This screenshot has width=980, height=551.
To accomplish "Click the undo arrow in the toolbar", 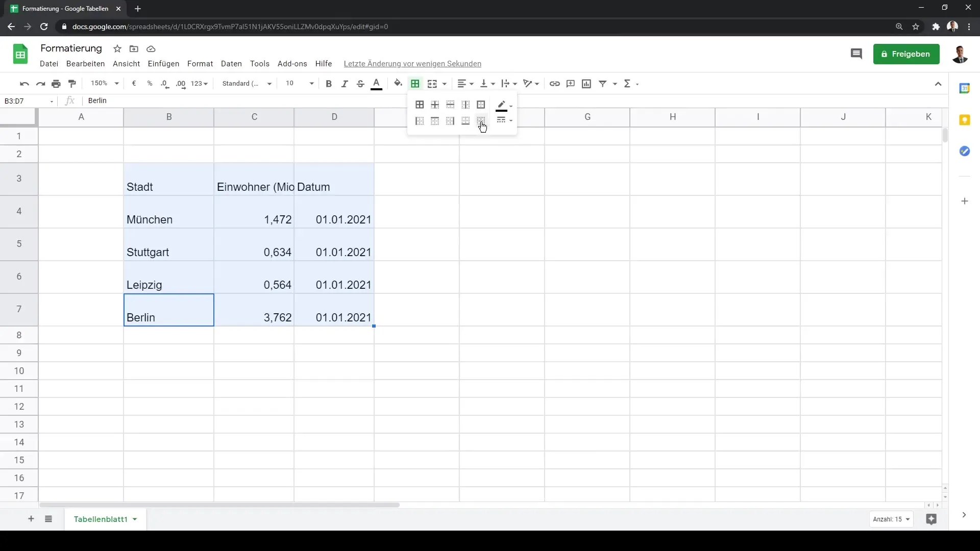I will coord(24,84).
